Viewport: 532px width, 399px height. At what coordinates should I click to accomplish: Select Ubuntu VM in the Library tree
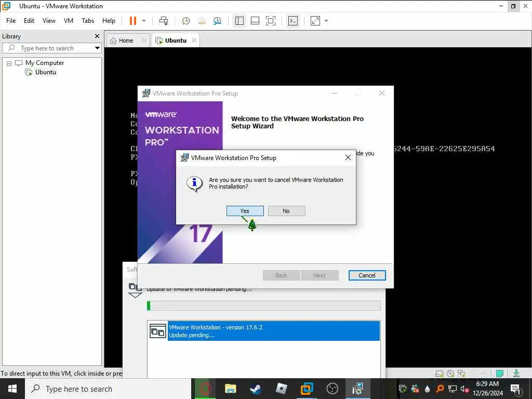pyautogui.click(x=46, y=72)
